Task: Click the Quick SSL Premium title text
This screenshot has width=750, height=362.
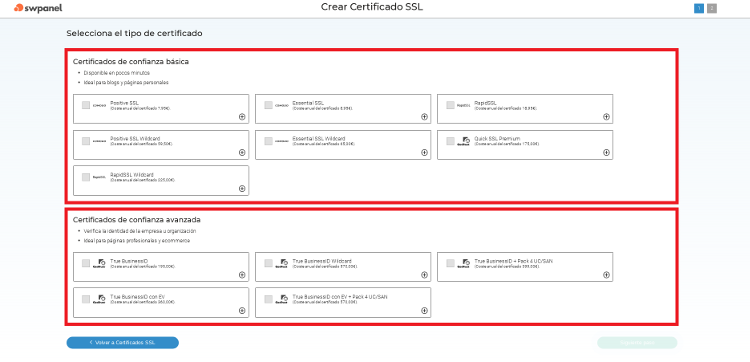Action: coord(497,139)
